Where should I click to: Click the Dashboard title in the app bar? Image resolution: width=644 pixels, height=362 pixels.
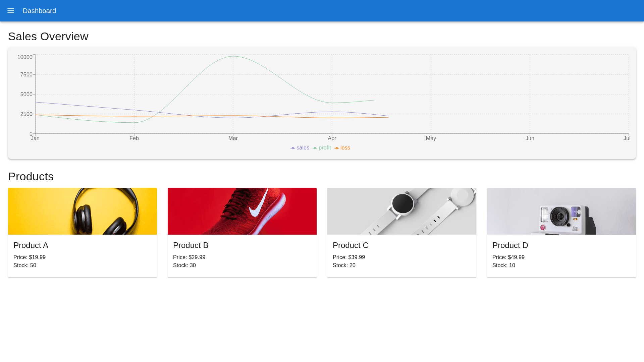pyautogui.click(x=39, y=11)
